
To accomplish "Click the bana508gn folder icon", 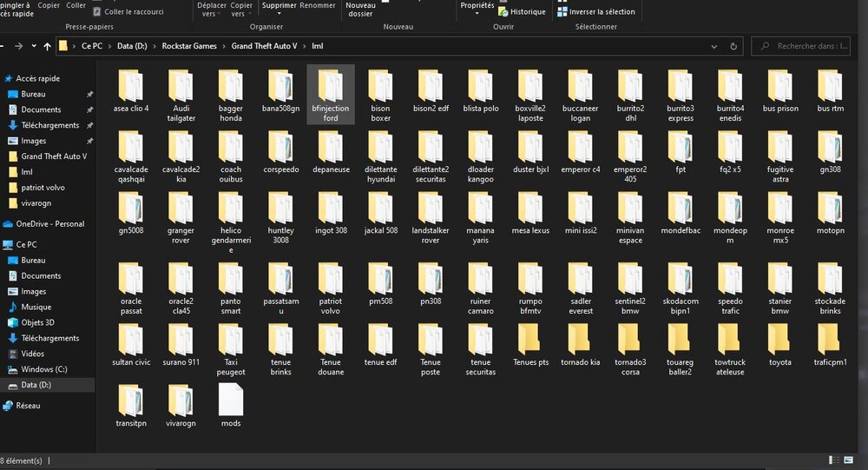I will 280,85.
